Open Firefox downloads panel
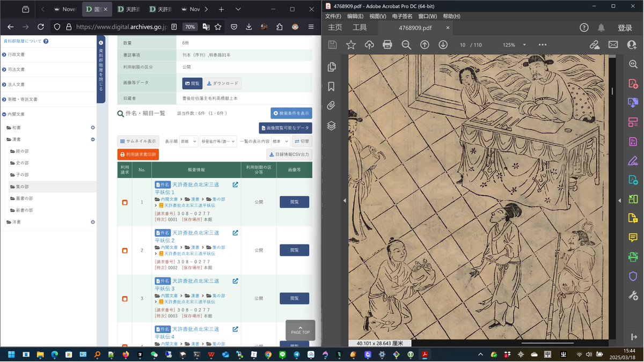The width and height of the screenshot is (644, 362). (x=249, y=27)
